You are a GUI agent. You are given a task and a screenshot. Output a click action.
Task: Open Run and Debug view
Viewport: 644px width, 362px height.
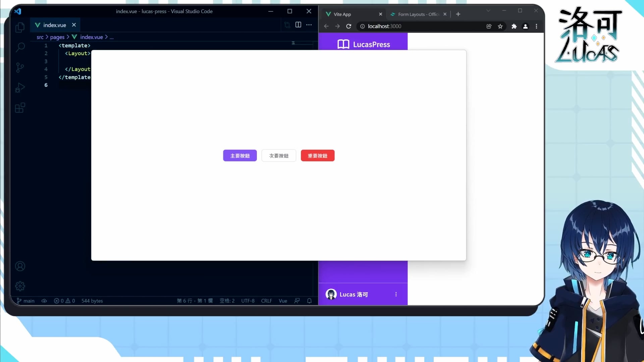tap(20, 88)
